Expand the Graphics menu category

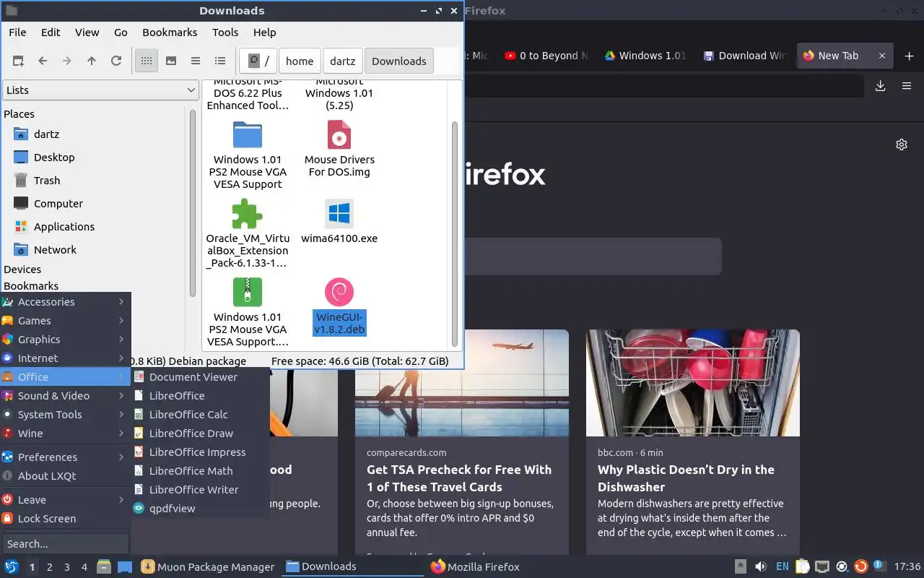point(65,340)
